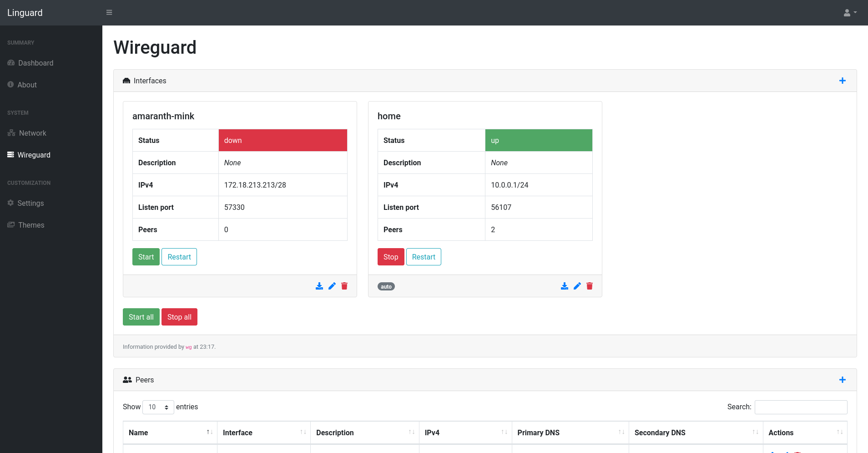
Task: Open the show entries count dropdown
Action: [x=158, y=407]
